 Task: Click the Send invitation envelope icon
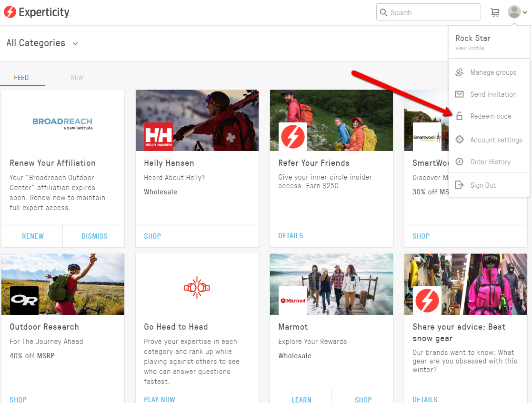pos(459,94)
